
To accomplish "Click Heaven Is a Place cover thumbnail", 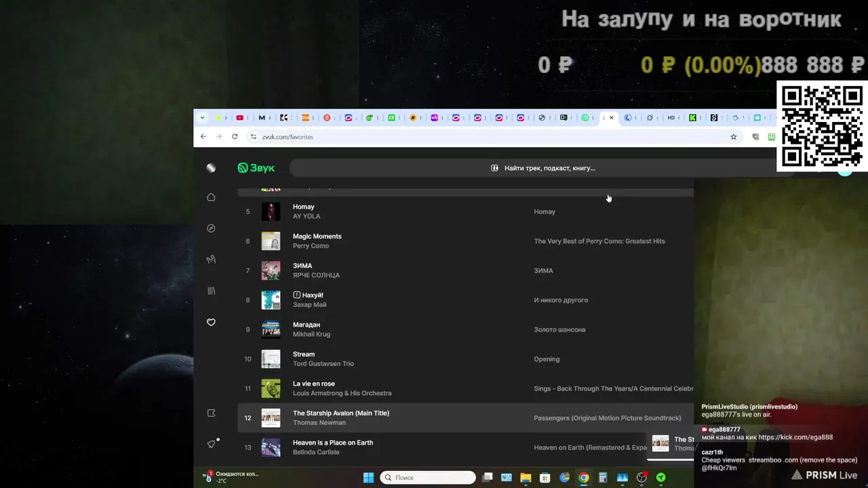I will (x=271, y=447).
